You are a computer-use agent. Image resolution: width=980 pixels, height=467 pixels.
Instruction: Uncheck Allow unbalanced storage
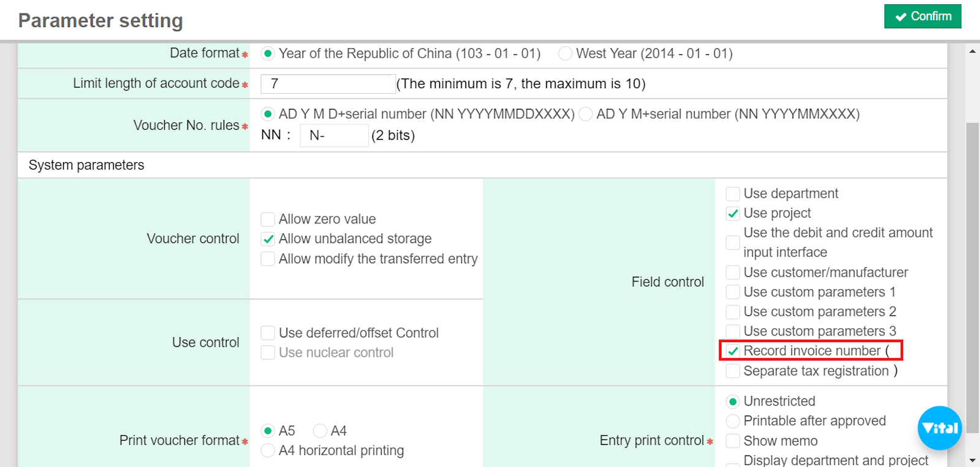pos(268,239)
